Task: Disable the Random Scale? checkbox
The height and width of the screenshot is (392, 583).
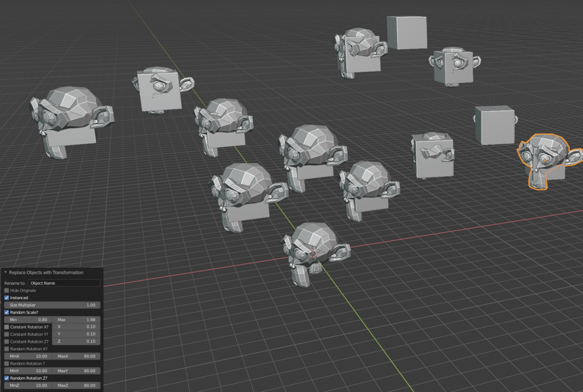Action: pos(7,313)
